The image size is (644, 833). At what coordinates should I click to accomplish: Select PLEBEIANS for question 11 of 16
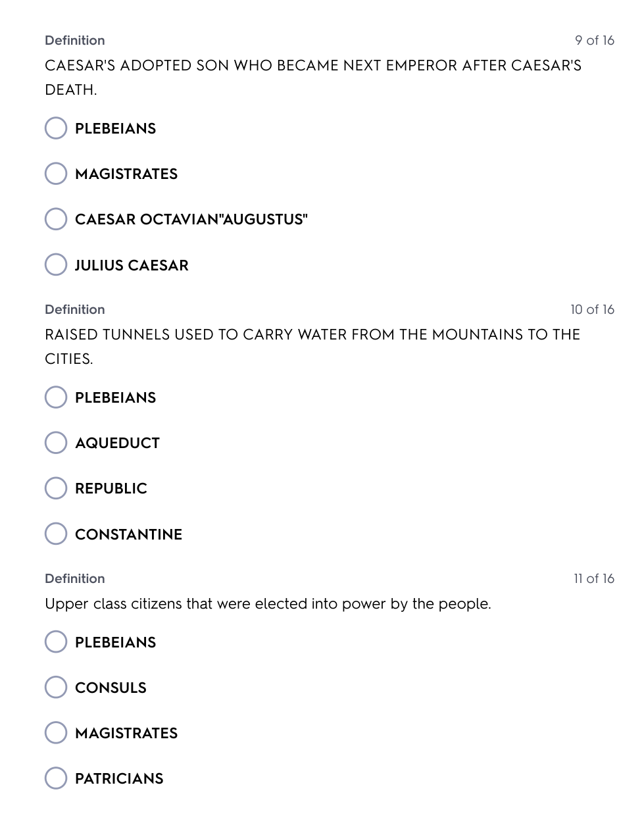tap(56, 642)
